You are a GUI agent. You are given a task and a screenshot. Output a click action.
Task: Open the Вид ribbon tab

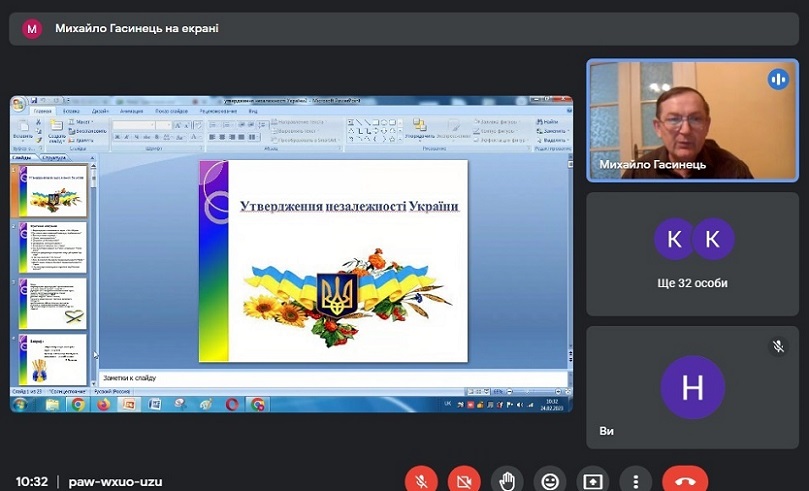[x=253, y=111]
